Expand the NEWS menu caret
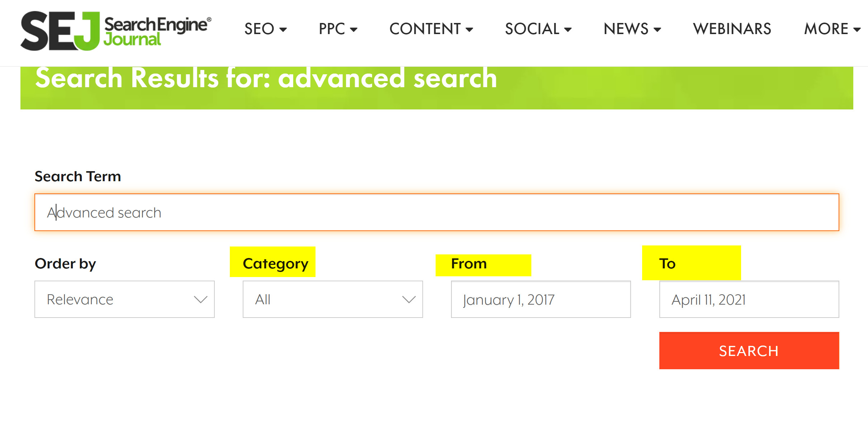The height and width of the screenshot is (427, 868). [x=657, y=30]
